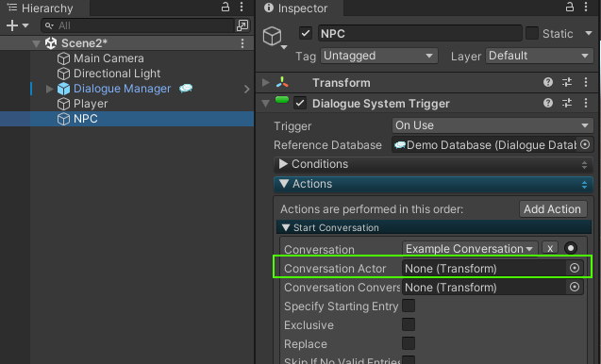Open the Scene2 scene options kebab menu
This screenshot has height=364, width=601.
(x=242, y=43)
